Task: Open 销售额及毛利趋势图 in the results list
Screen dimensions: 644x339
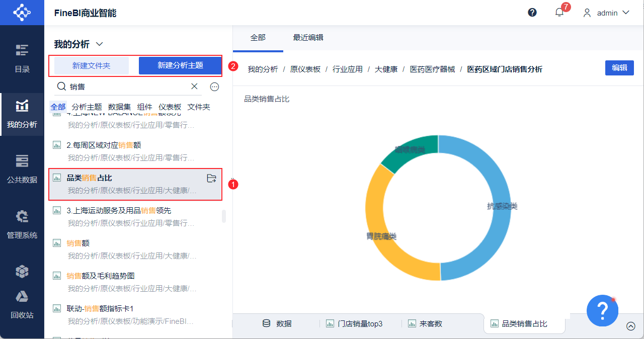Action: click(x=101, y=276)
